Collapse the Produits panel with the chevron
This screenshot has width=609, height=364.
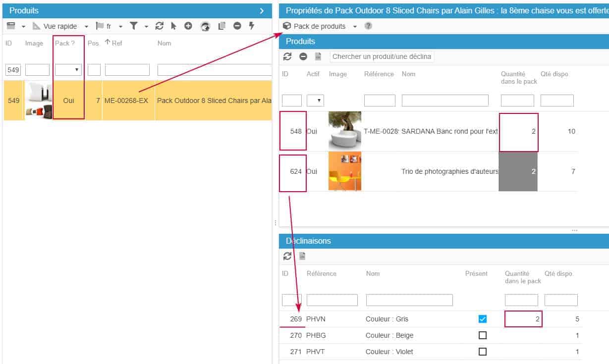click(x=262, y=10)
